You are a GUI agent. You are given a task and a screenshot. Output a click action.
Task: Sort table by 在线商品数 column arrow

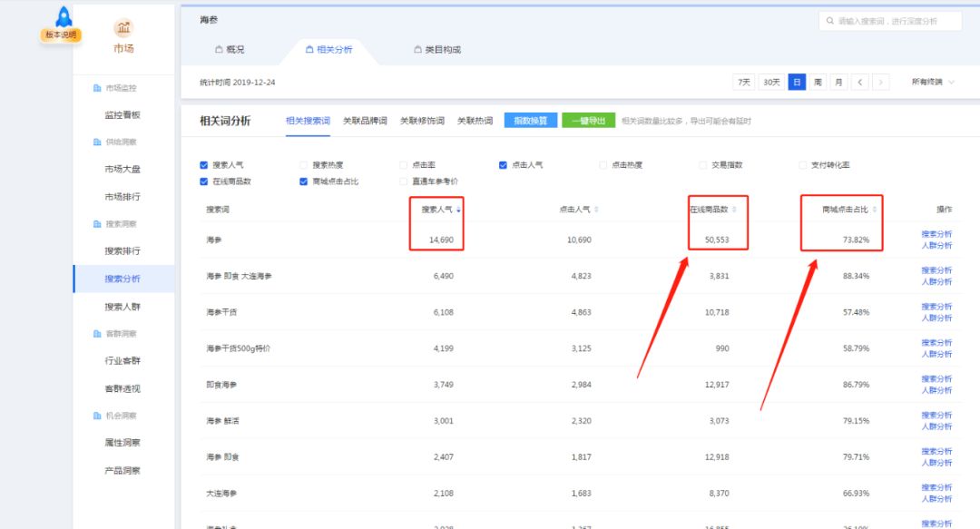pyautogui.click(x=734, y=210)
